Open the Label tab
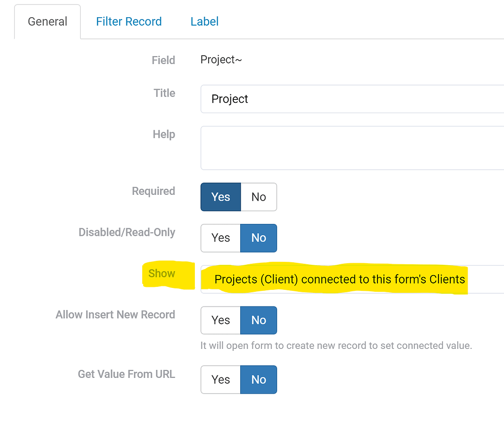Image resolution: width=504 pixels, height=435 pixels. point(204,21)
